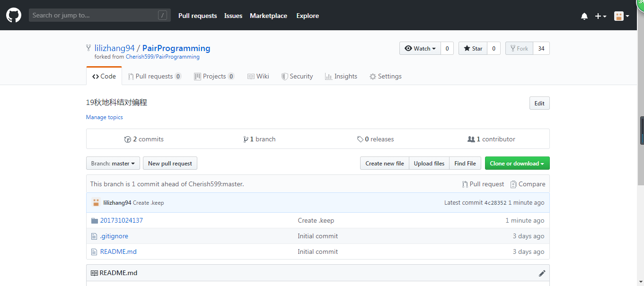Open the Create .keep commit message in the 201731024137 row

click(316, 220)
